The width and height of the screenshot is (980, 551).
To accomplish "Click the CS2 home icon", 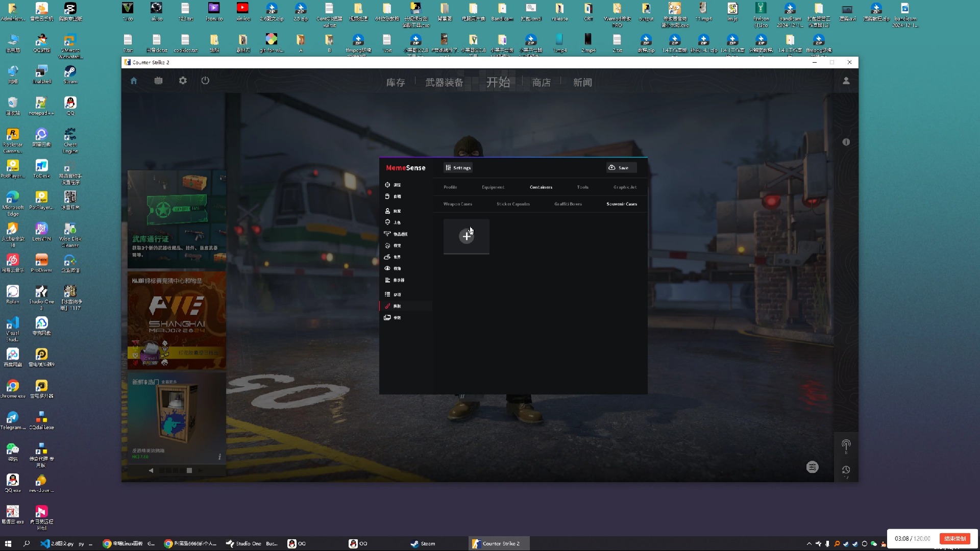I will pos(134,81).
